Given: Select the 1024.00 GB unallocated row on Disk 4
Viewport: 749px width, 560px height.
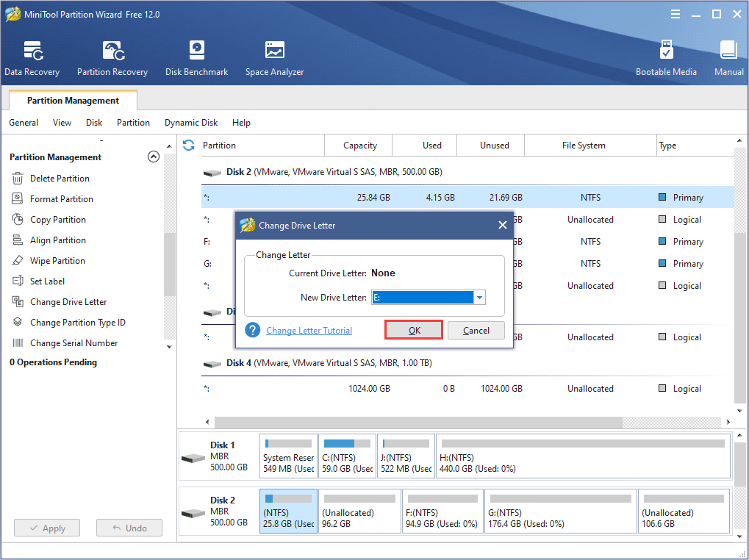Looking at the screenshot, I should 467,389.
